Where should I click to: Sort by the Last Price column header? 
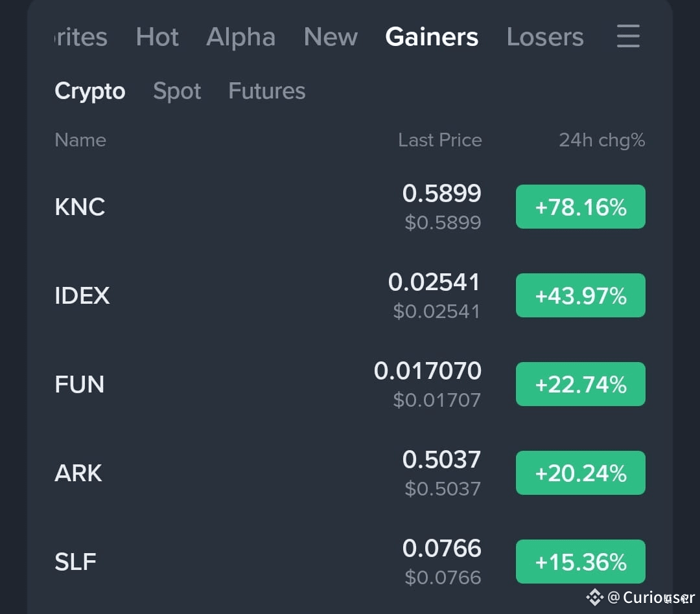click(439, 140)
